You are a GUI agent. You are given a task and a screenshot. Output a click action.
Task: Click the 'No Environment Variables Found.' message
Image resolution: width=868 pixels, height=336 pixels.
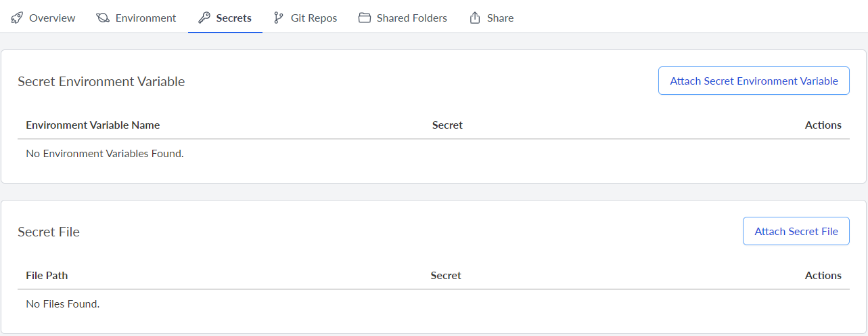[105, 154]
